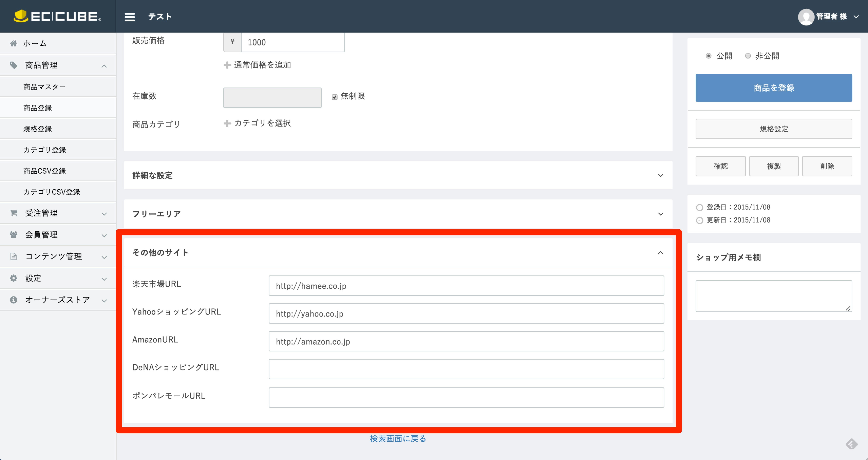Click the テスト shop name in header

pyautogui.click(x=160, y=16)
